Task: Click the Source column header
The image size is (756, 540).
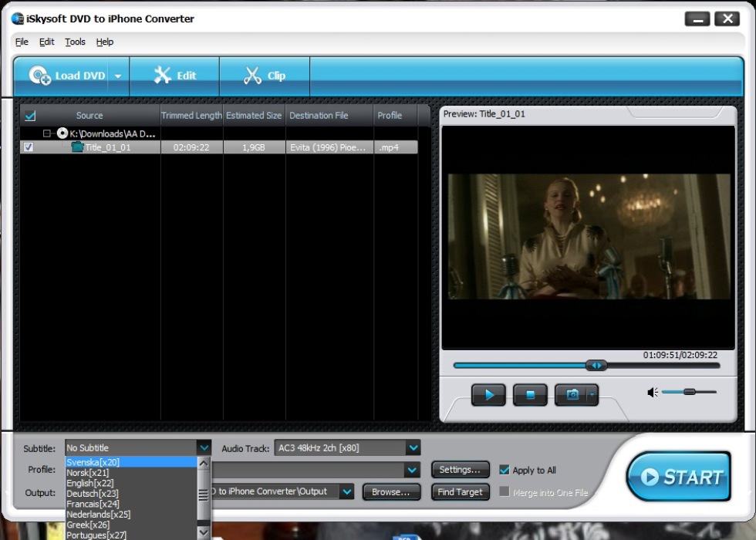Action: tap(89, 116)
